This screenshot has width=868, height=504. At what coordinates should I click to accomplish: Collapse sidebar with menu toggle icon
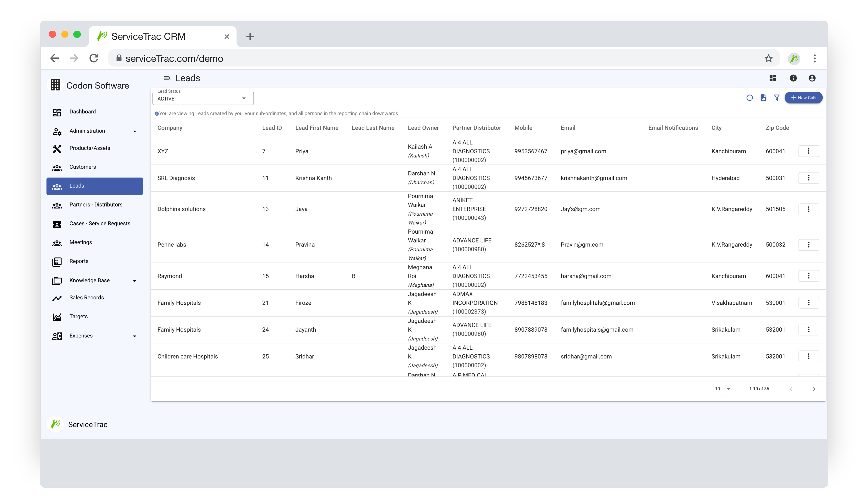pos(167,78)
